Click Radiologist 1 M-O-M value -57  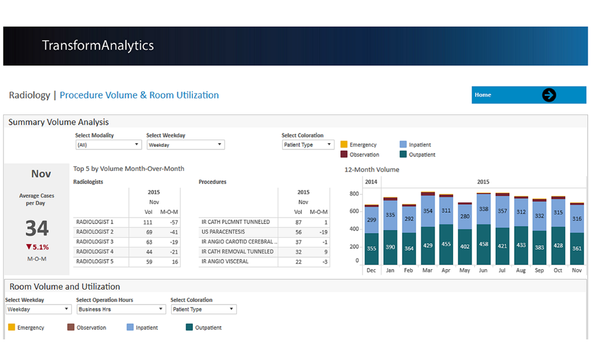click(174, 223)
